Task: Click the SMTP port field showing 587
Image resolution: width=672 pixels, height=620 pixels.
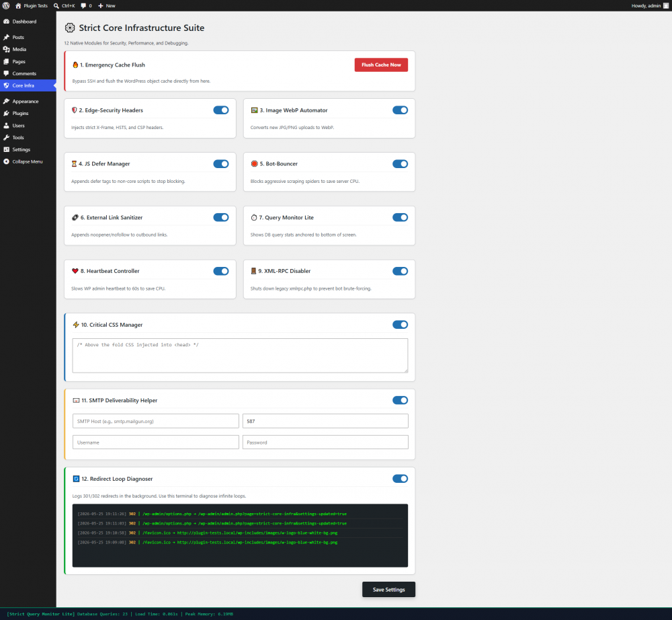Action: pos(325,421)
